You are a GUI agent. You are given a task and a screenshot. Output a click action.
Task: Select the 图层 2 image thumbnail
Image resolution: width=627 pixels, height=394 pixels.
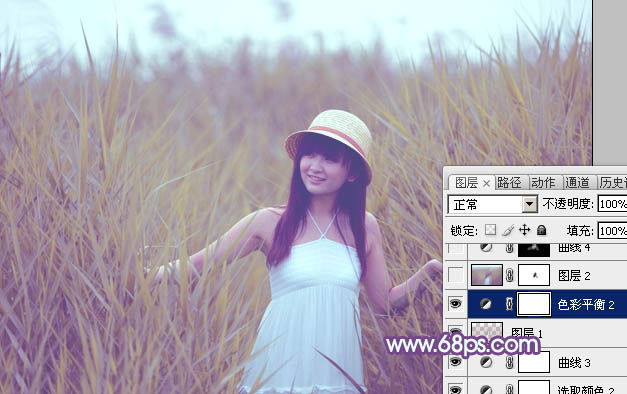pyautogui.click(x=487, y=275)
